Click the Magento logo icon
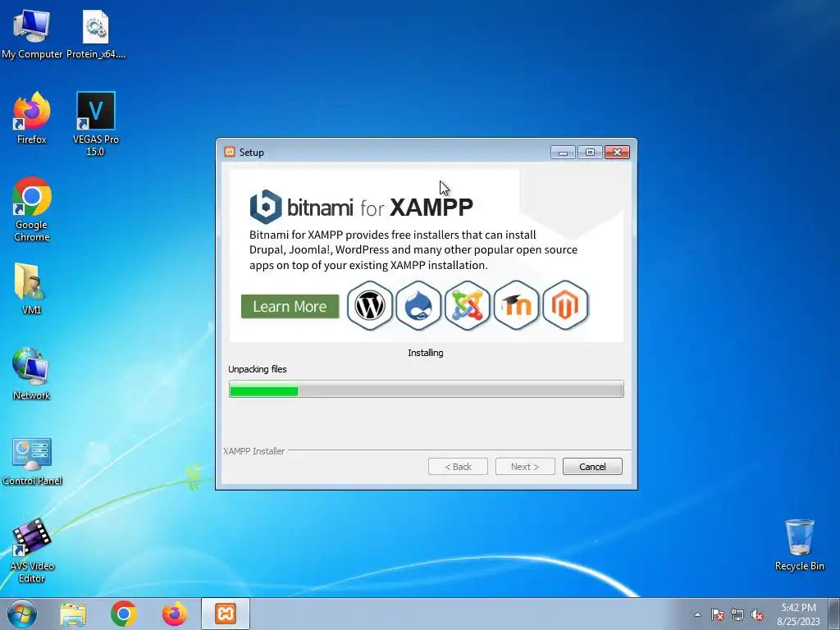This screenshot has height=630, width=840. point(565,305)
